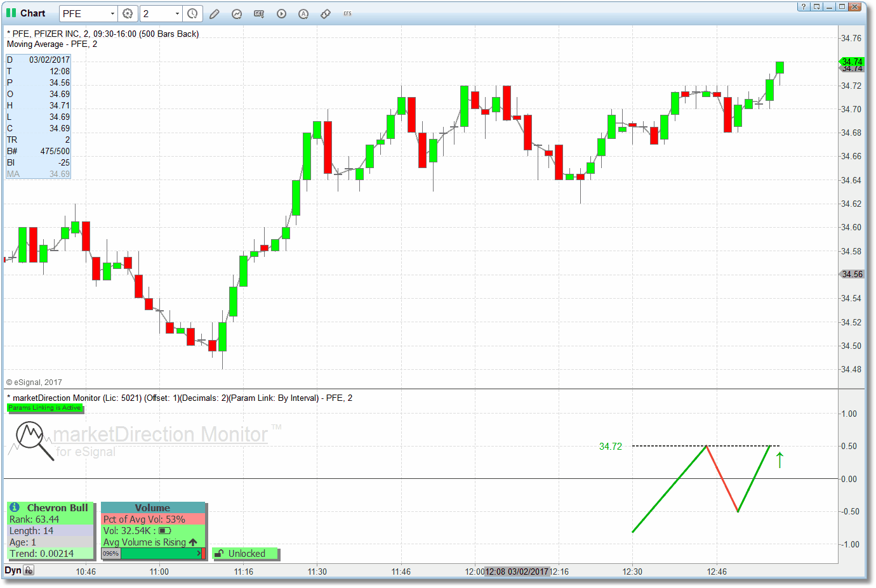Viewport: 876px width, 588px height.
Task: Click the BI -25 row
Action: click(x=38, y=162)
